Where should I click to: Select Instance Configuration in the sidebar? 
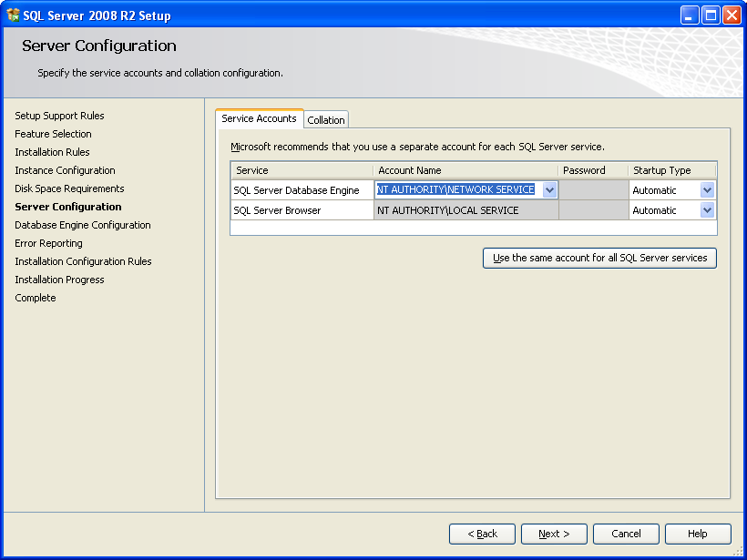(65, 170)
